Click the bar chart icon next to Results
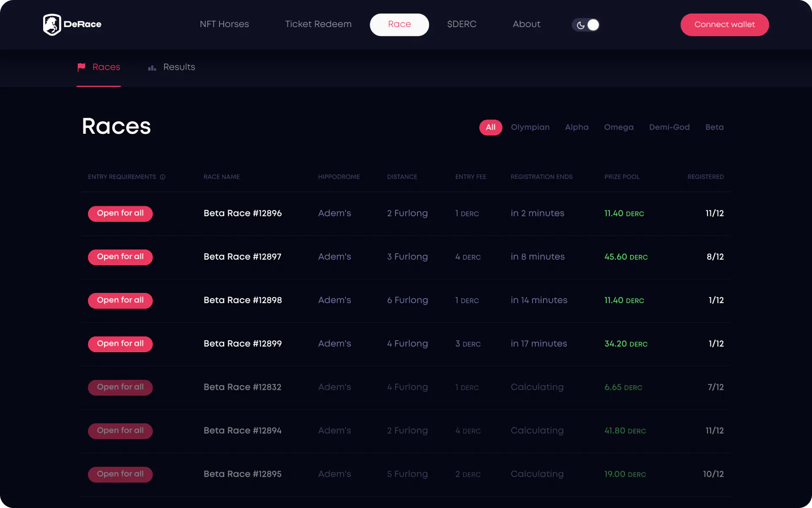Viewport: 812px width, 508px height. (152, 68)
